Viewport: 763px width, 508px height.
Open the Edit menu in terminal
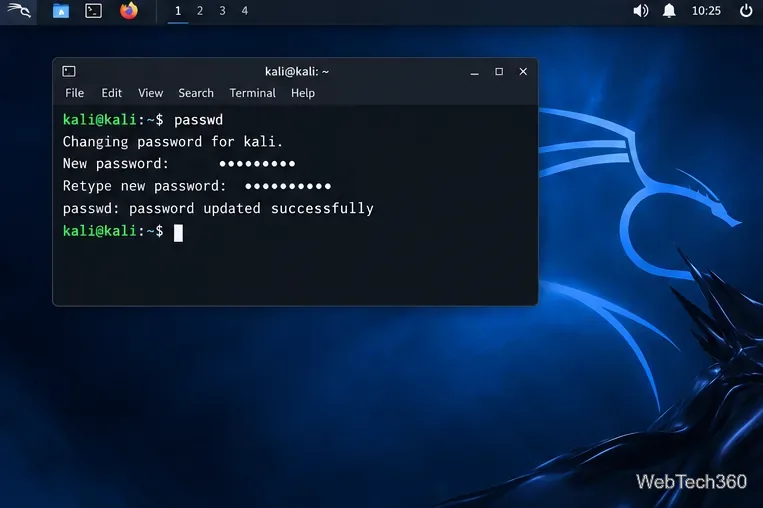point(111,93)
